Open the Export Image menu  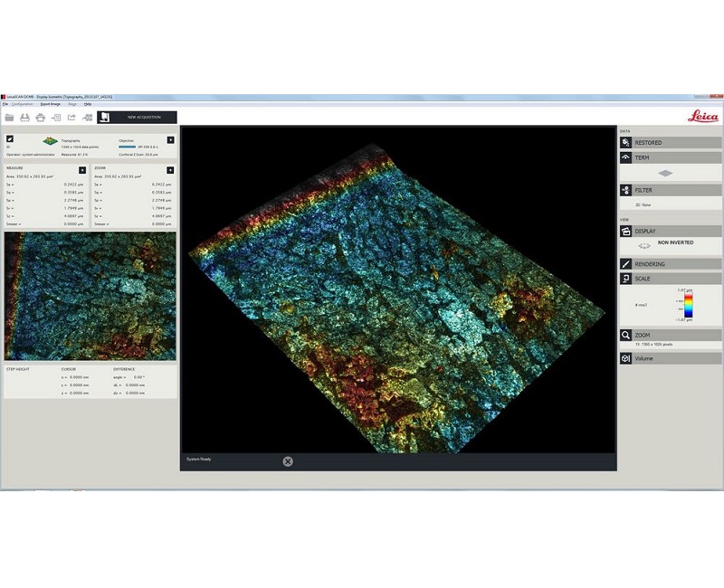(x=50, y=104)
